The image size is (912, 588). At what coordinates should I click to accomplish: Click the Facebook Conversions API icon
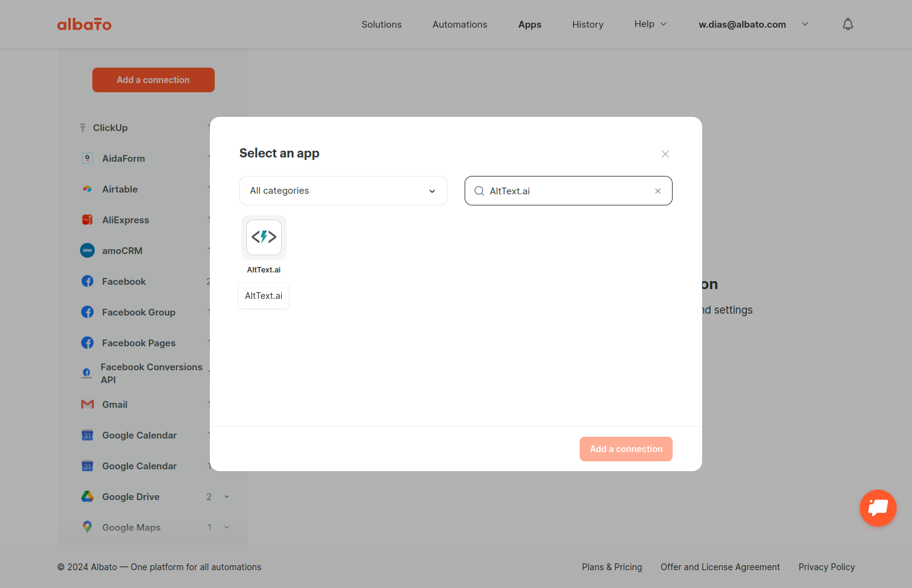(x=87, y=373)
